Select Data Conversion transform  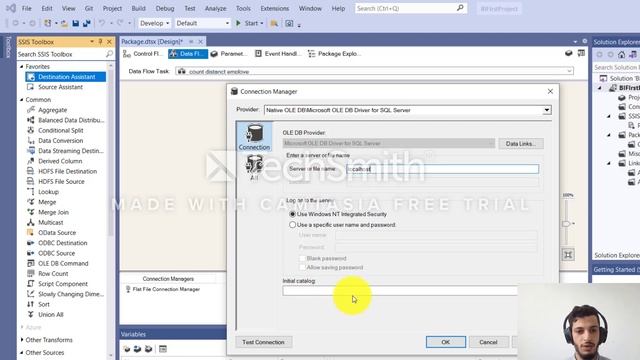[x=60, y=140]
